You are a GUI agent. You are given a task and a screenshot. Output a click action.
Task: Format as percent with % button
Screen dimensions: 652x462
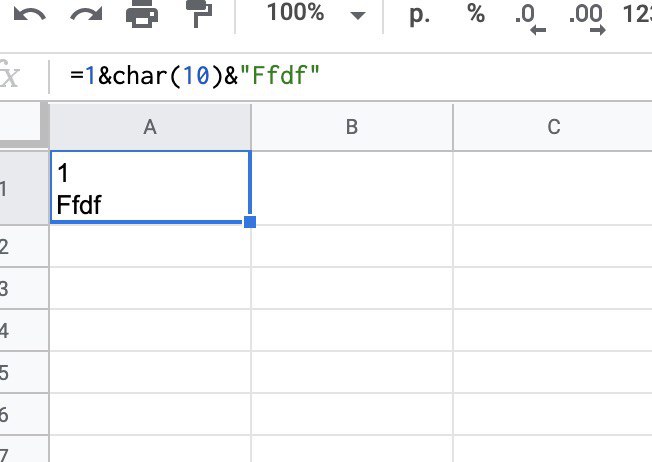point(476,14)
